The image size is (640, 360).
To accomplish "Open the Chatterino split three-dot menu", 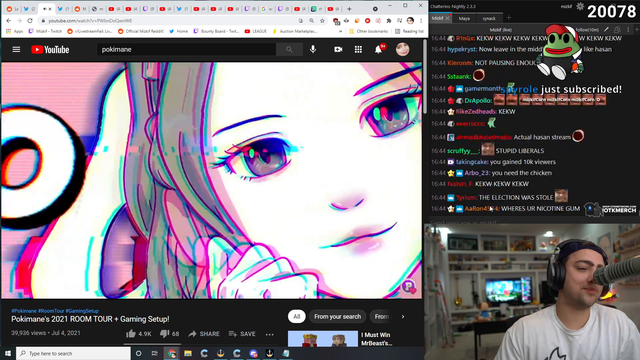I will (628, 29).
